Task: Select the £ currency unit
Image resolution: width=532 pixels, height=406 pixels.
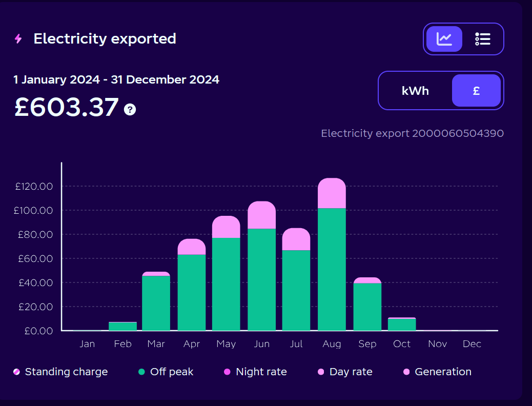Action: (x=476, y=91)
